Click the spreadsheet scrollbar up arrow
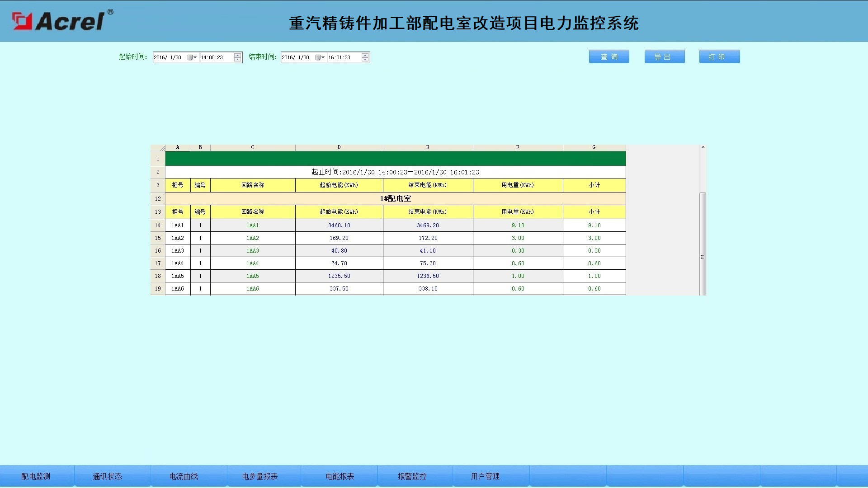 [703, 147]
